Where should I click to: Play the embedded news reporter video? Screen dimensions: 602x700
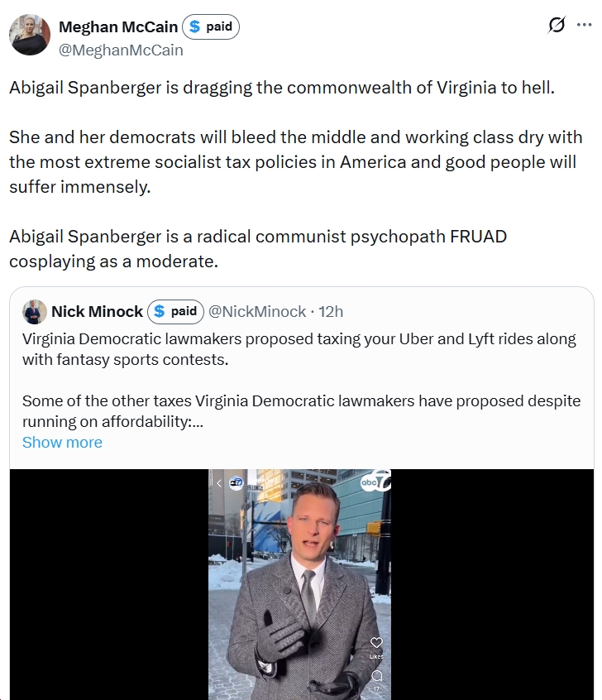point(299,584)
